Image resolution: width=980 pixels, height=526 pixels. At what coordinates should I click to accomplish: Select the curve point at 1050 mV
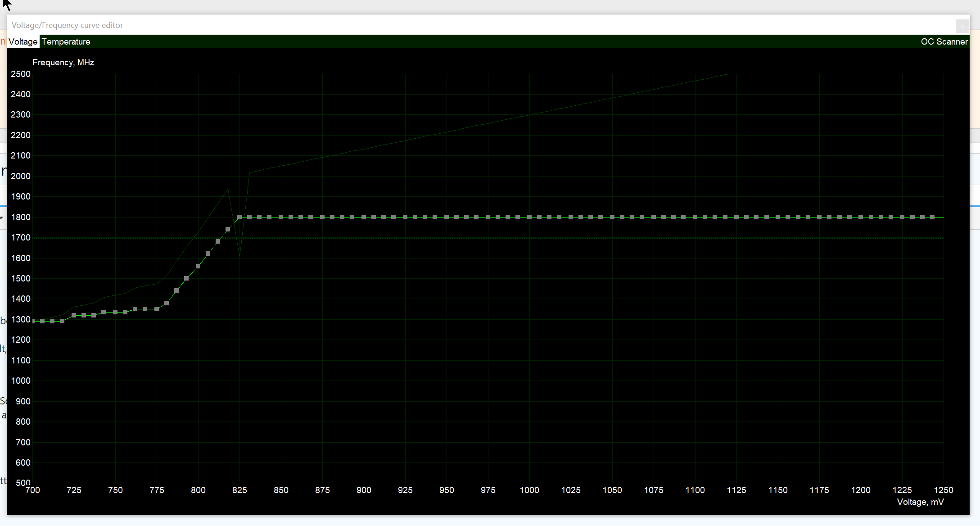pyautogui.click(x=612, y=217)
